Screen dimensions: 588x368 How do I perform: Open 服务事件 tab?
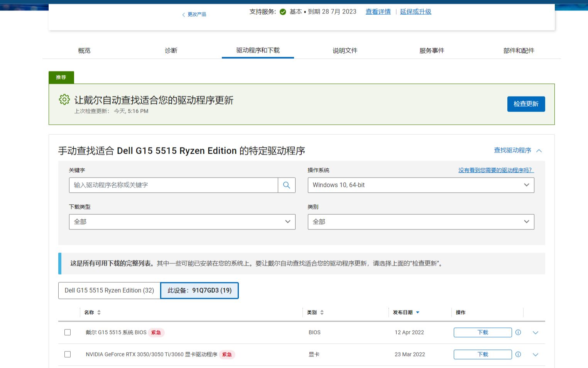point(432,51)
